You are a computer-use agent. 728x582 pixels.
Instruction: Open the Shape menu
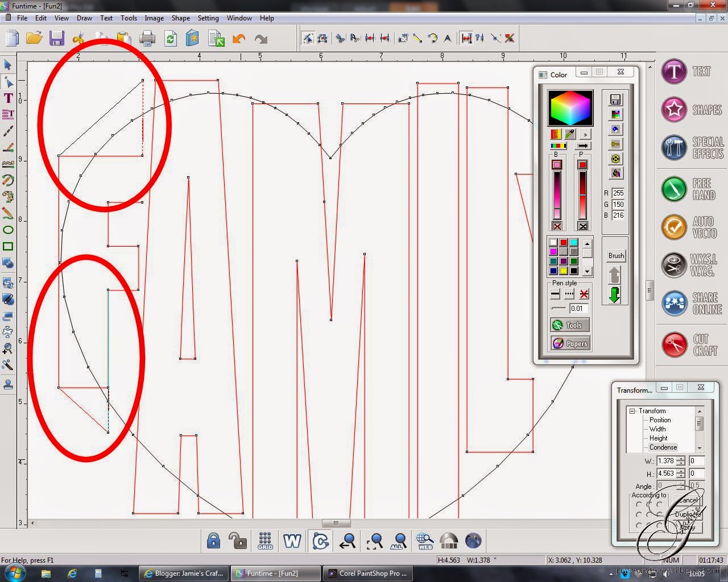(x=180, y=18)
